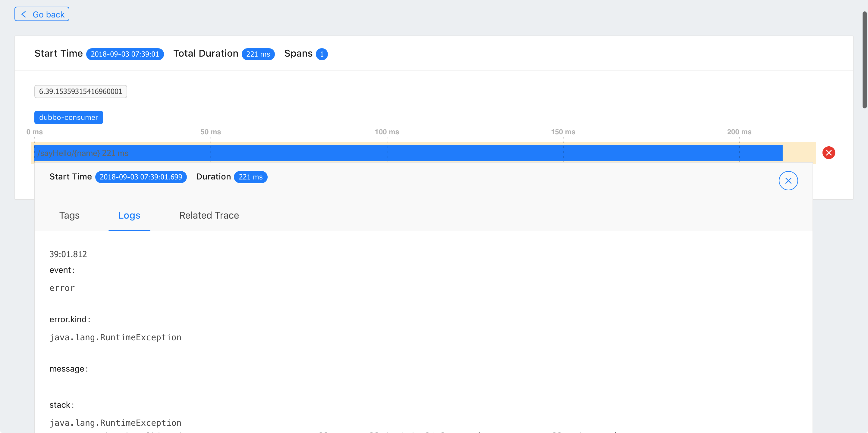The height and width of the screenshot is (433, 868).
Task: Click the Total Duration 221 ms badge
Action: (258, 54)
